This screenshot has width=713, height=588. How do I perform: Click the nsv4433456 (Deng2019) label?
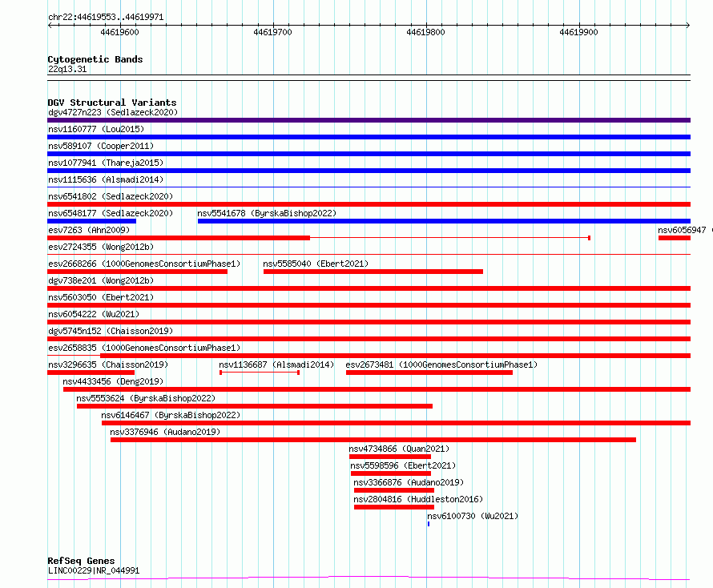(x=113, y=381)
